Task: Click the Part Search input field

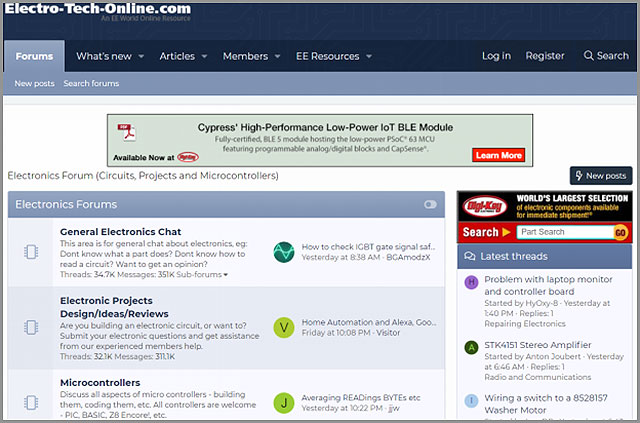Action: (566, 232)
